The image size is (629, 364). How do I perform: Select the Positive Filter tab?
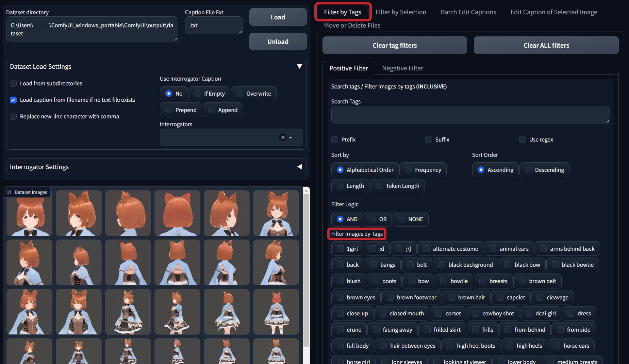(349, 68)
